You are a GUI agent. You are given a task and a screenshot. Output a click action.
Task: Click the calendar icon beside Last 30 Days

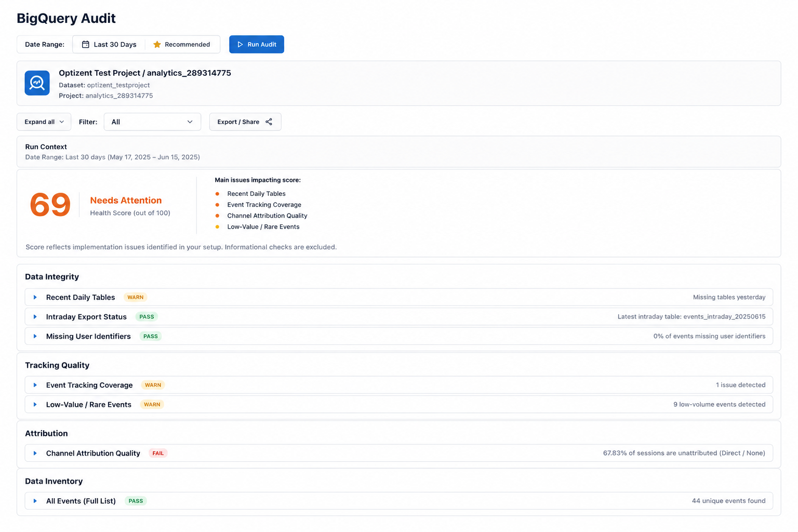pyautogui.click(x=86, y=44)
